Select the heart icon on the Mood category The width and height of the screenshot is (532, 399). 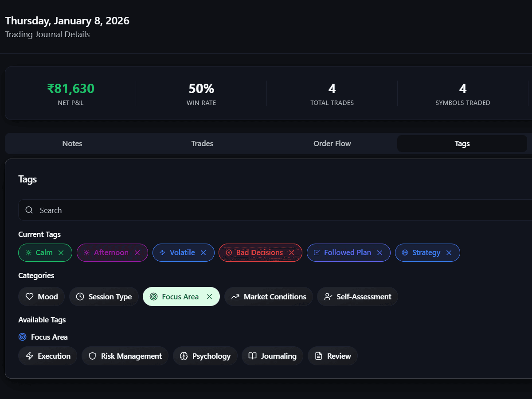28,297
